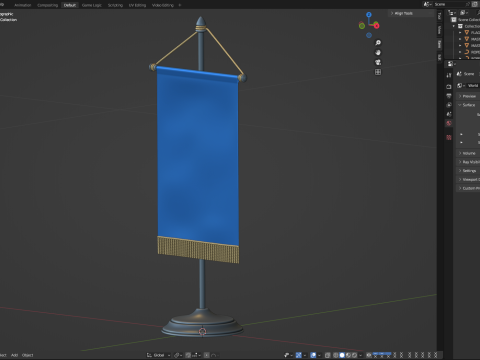Toggle viewport overlays button

pyautogui.click(x=313, y=355)
